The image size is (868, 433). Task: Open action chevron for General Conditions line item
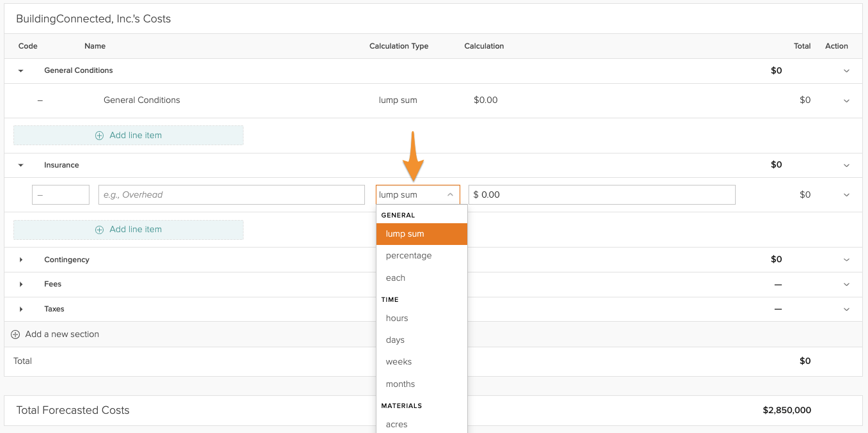coord(846,100)
